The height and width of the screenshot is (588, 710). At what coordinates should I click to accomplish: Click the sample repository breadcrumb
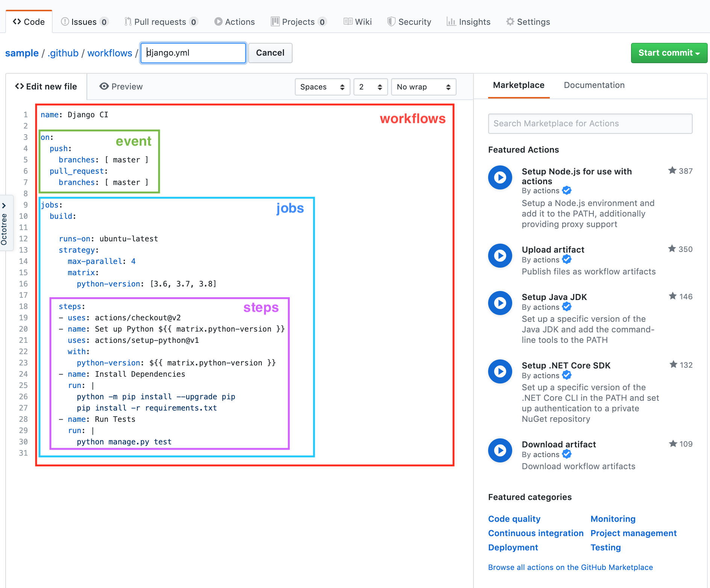(x=22, y=53)
